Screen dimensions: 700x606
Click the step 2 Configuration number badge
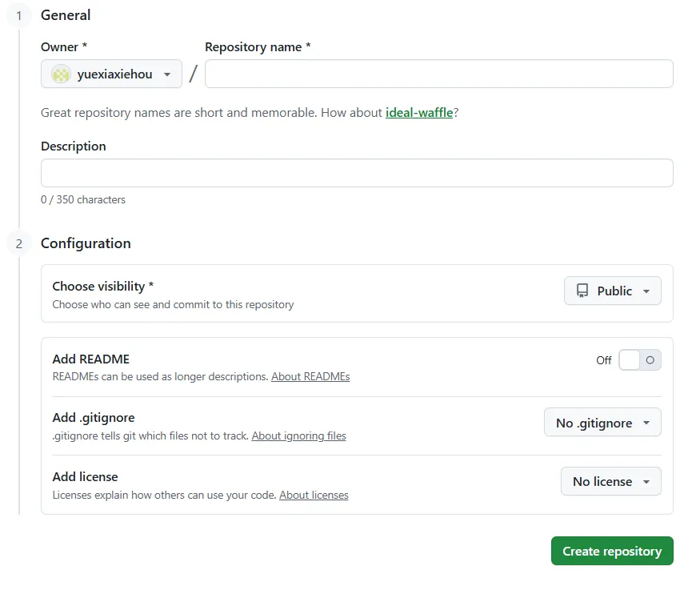tap(19, 243)
